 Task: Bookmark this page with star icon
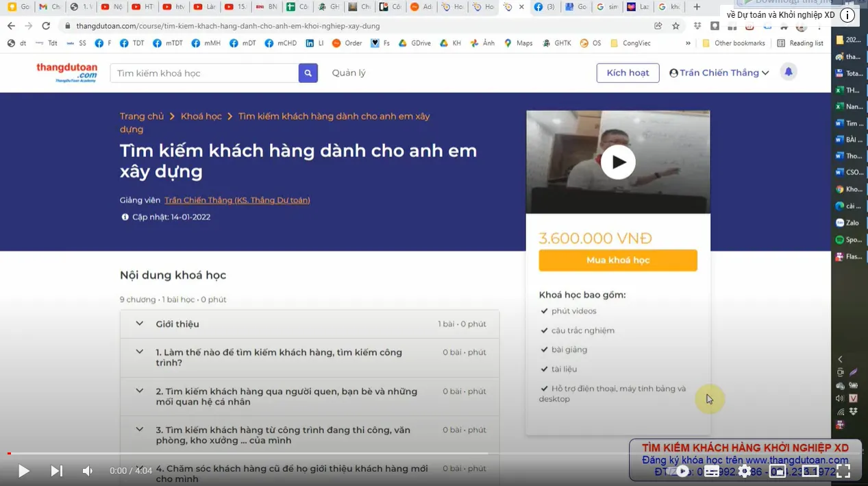(x=676, y=25)
